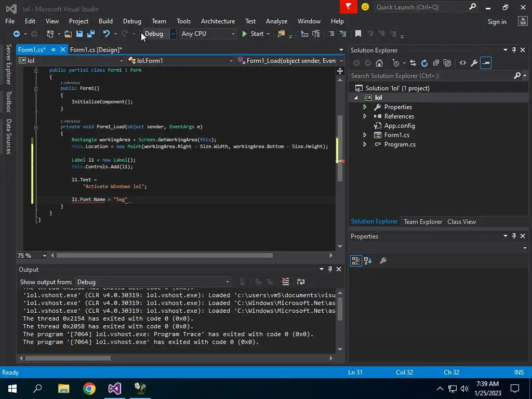532x399 pixels.
Task: Undo the last edit with Undo icon
Action: point(107,34)
